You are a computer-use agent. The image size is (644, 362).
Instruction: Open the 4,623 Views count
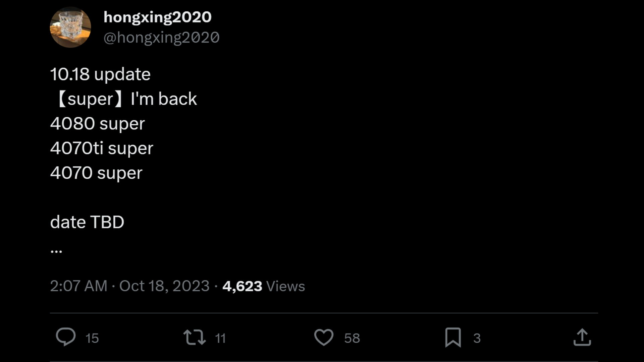[264, 286]
